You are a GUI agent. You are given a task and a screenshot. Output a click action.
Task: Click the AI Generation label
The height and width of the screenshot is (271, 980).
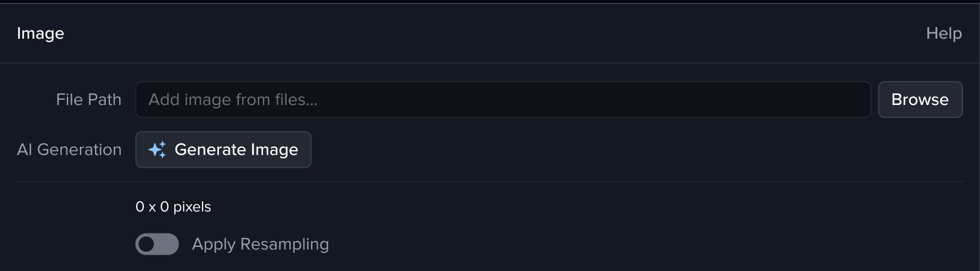pos(69,150)
